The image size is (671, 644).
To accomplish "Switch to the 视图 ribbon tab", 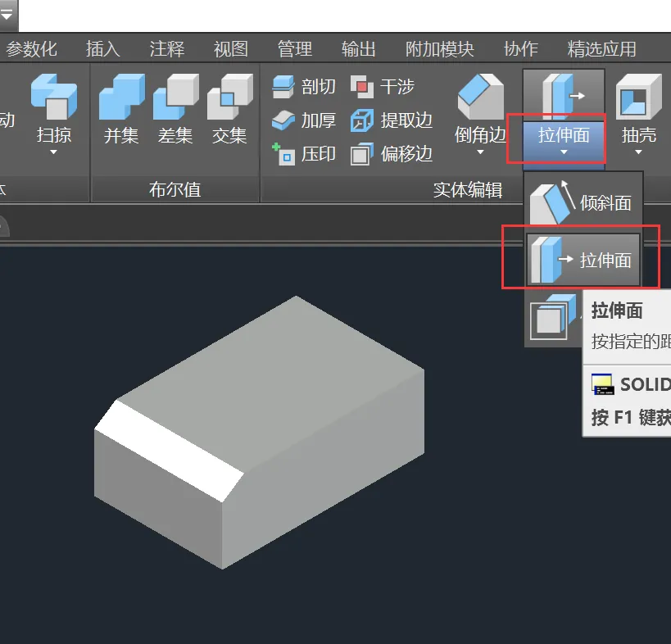I will (x=231, y=49).
